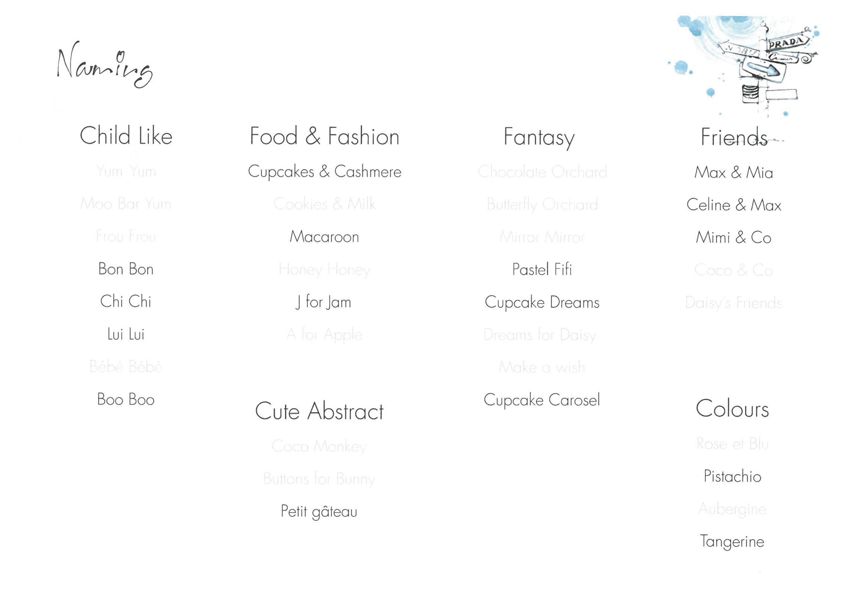Choose the name Bon Bon
Image resolution: width=868 pixels, height=614 pixels.
[126, 269]
